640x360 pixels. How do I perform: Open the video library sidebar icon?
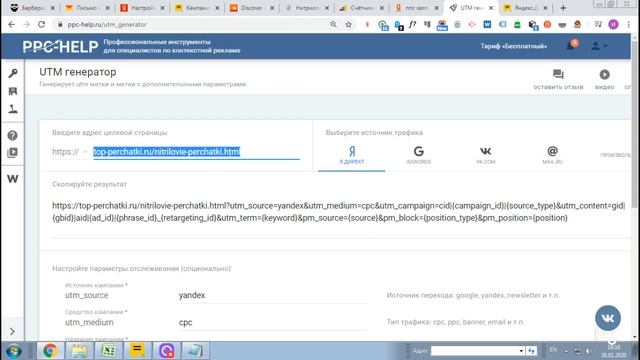point(13,153)
